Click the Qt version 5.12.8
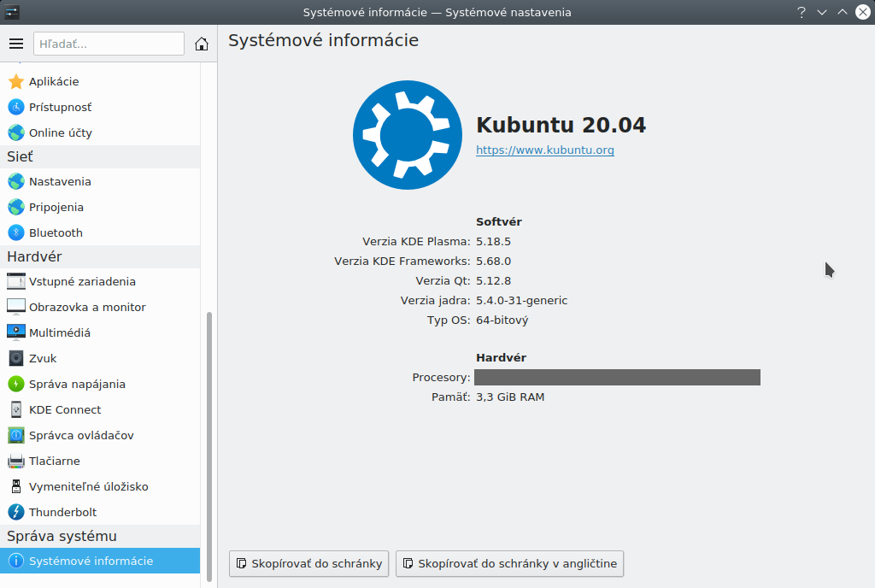Image resolution: width=875 pixels, height=588 pixels. (x=493, y=280)
